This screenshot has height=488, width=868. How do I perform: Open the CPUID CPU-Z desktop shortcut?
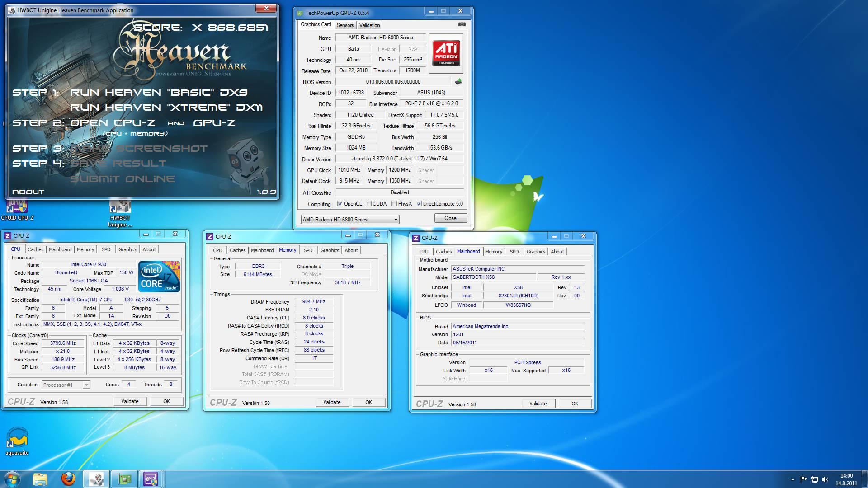pos(17,210)
